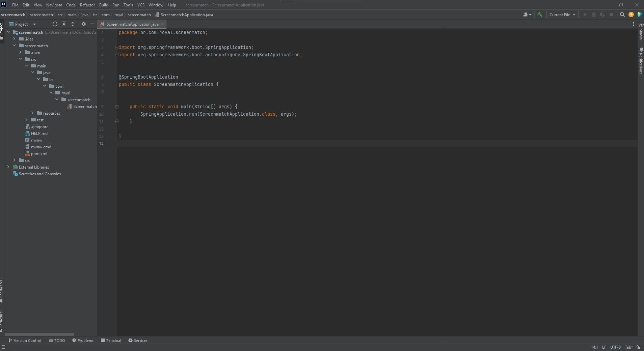Click the Run arrow in the toolbar
Viewport: 644px width, 351px height.
585,14
